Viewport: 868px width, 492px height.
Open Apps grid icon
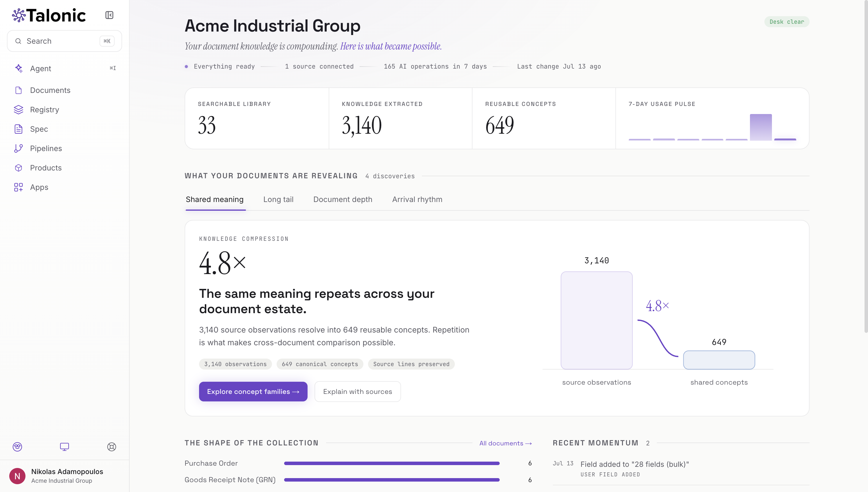click(19, 187)
